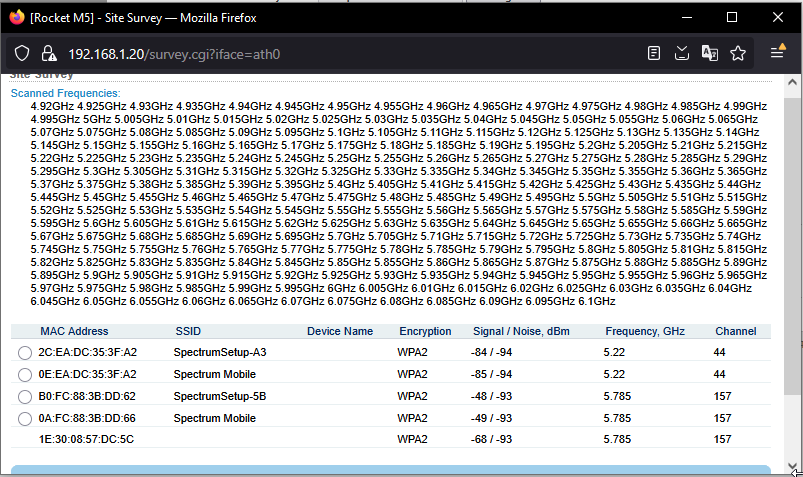The width and height of the screenshot is (803, 477).
Task: Click the Device Name column header
Action: pos(340,331)
